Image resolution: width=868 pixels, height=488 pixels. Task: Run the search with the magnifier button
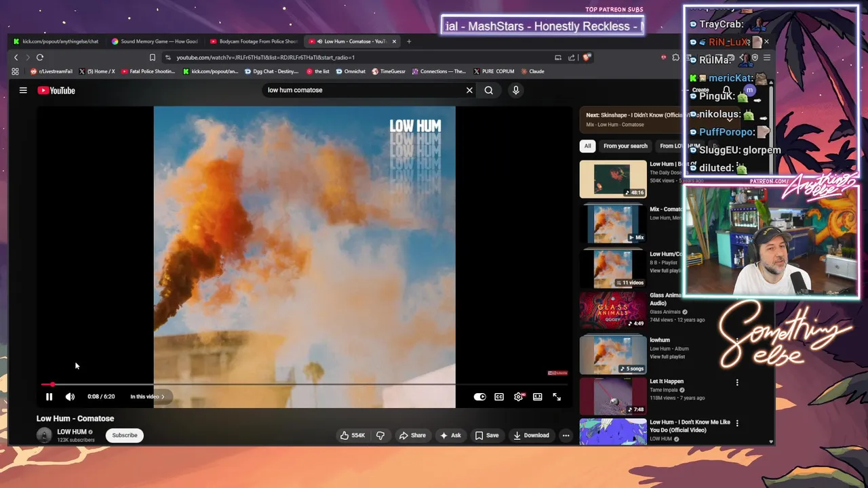pyautogui.click(x=489, y=90)
